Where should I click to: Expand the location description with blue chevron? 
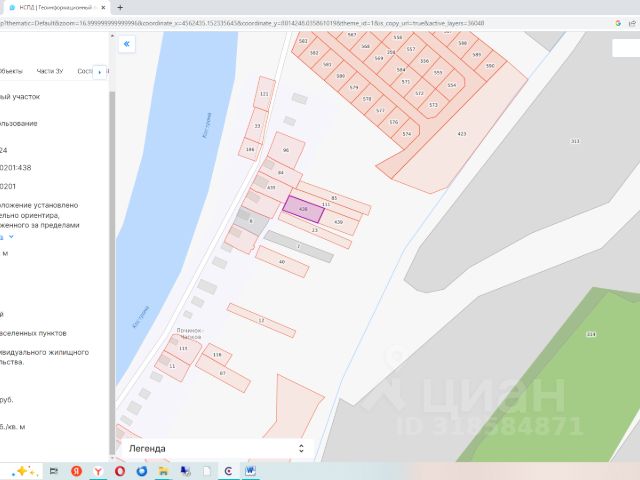point(11,237)
